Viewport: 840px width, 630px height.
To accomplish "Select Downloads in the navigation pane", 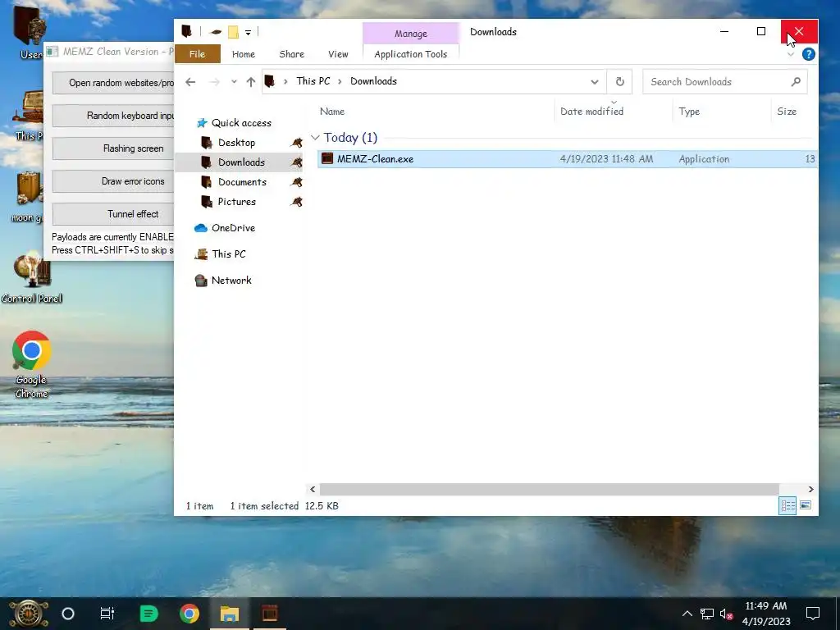I will tap(241, 162).
